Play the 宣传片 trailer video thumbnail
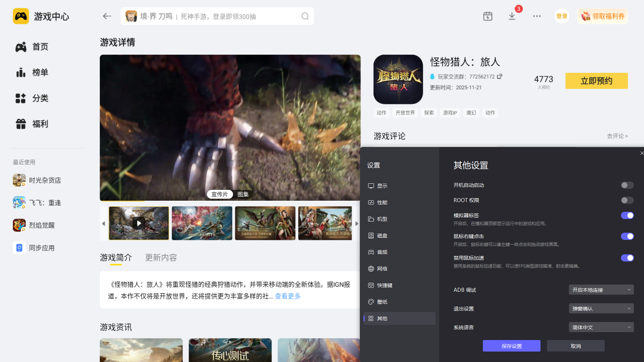 click(138, 223)
